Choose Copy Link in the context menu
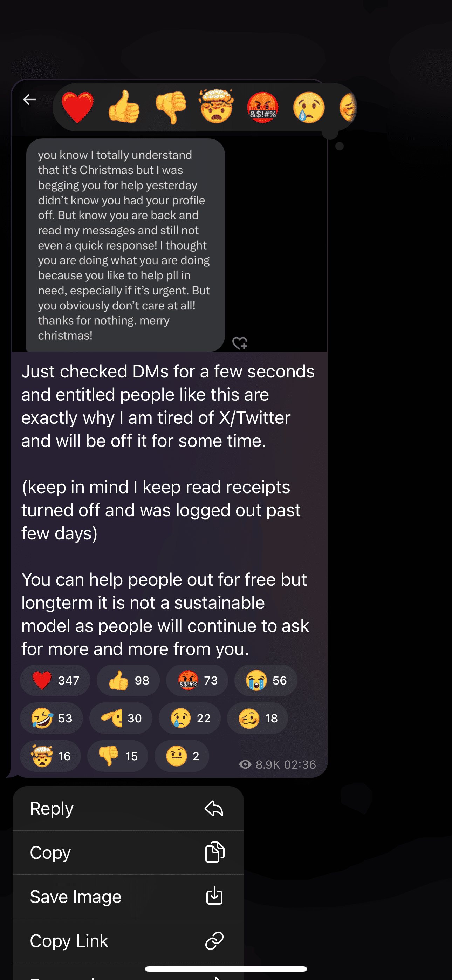Viewport: 452px width, 980px height. tap(128, 941)
